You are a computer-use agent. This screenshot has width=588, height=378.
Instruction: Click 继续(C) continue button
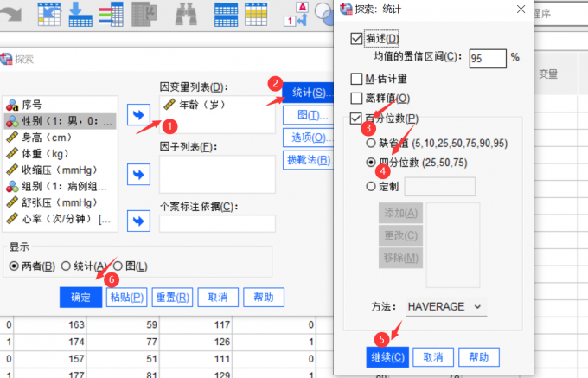click(x=387, y=357)
